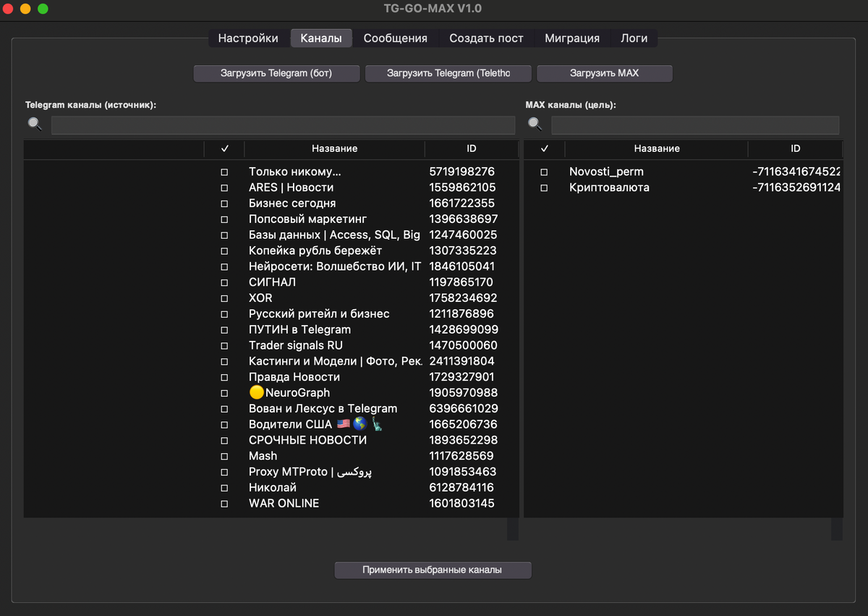Image resolution: width=868 pixels, height=616 pixels.
Task: Toggle the WAR ONLINE channel checkbox
Action: (224, 504)
